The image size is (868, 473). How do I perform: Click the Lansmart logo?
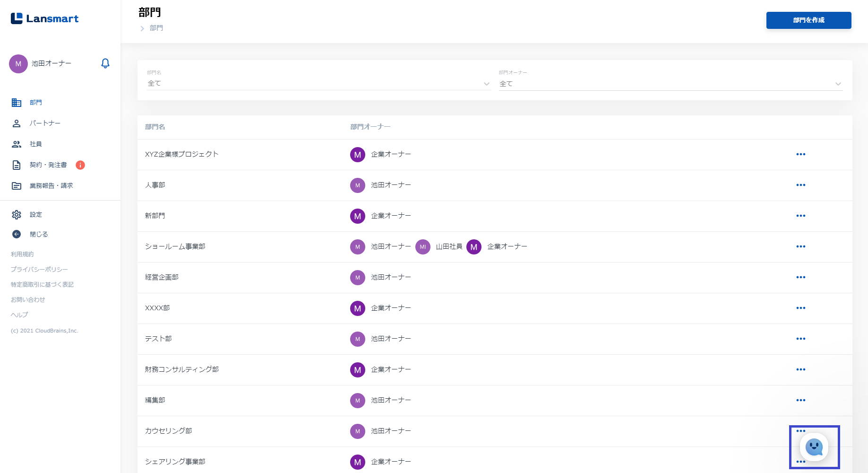pos(45,18)
